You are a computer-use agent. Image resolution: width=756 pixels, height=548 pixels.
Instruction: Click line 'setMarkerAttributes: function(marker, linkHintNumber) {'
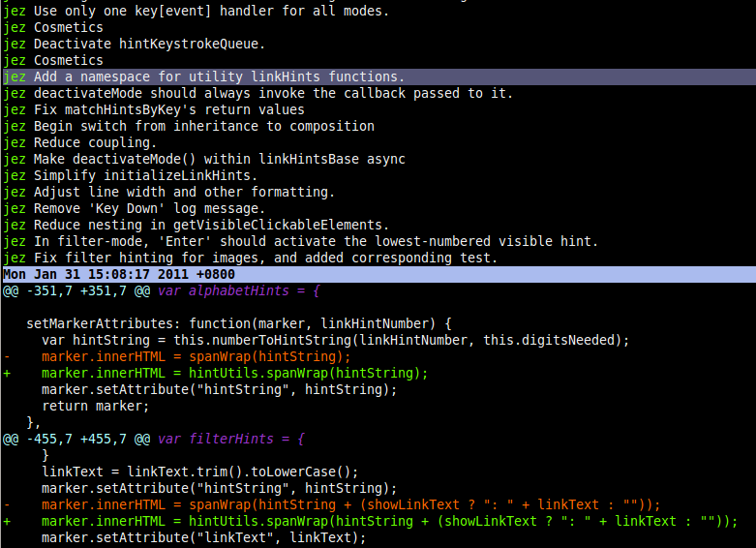tap(239, 323)
